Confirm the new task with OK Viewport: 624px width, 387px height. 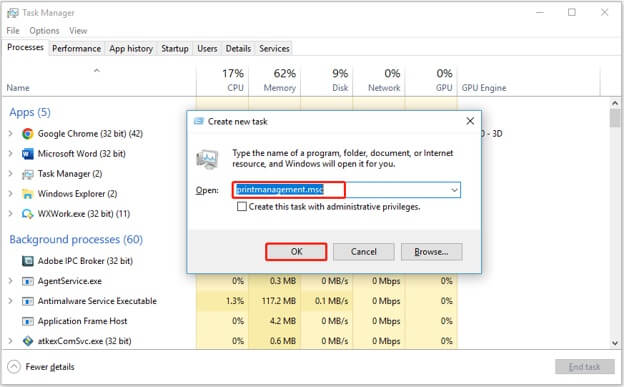(296, 252)
